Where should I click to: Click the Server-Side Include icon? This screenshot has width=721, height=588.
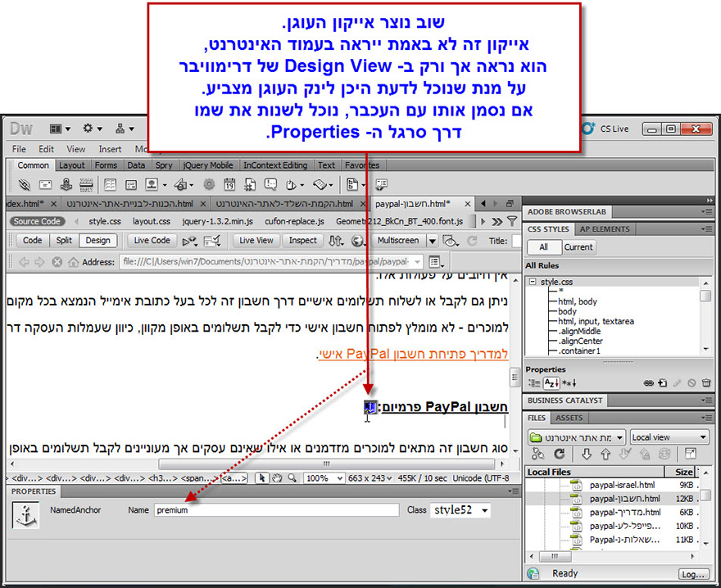pyautogui.click(x=250, y=185)
